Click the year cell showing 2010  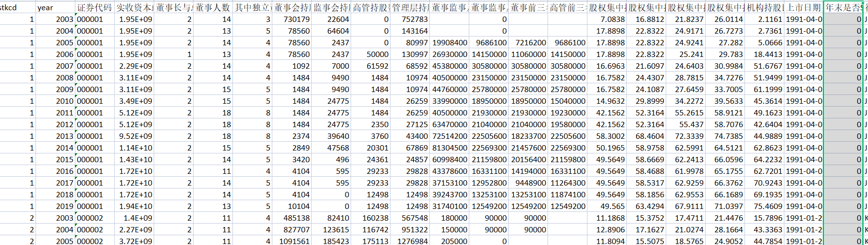(x=55, y=101)
